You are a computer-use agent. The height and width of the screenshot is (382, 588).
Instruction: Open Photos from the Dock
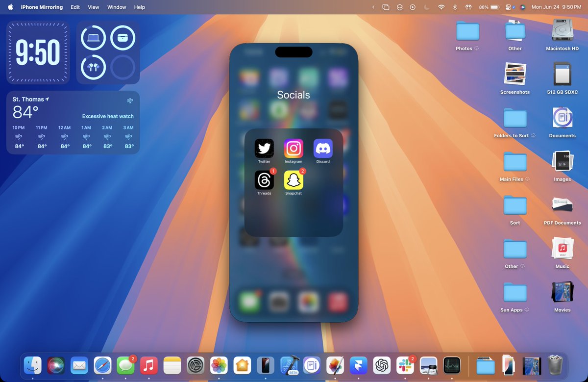click(x=219, y=365)
